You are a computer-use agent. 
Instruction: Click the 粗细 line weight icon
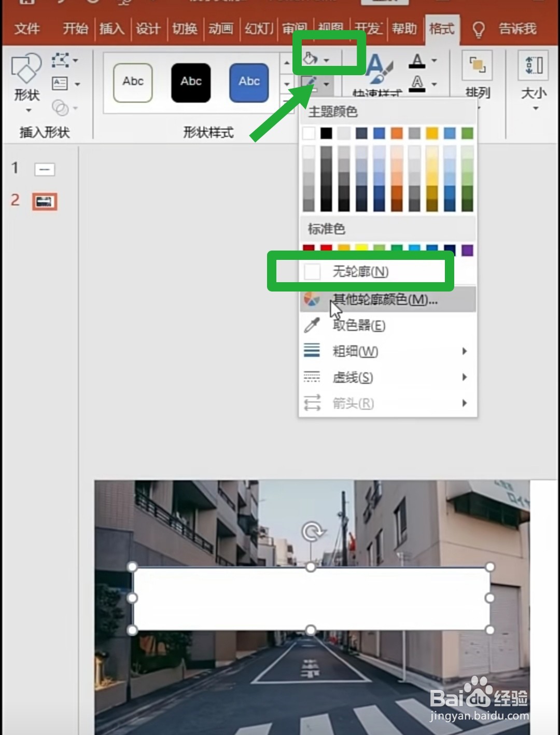click(x=312, y=351)
